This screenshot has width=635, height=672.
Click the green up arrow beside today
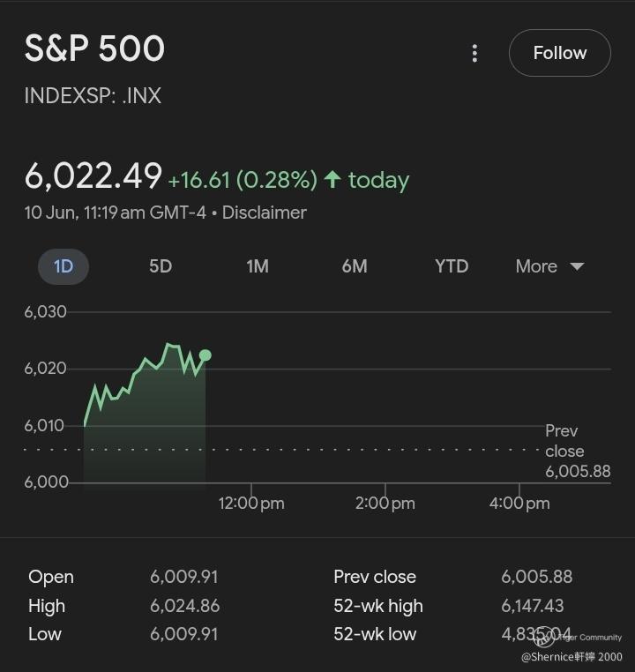[x=332, y=180]
